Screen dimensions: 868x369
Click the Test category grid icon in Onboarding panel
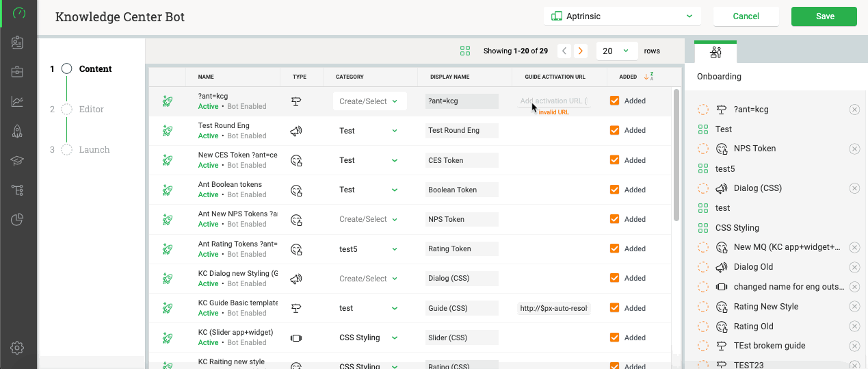(702, 129)
